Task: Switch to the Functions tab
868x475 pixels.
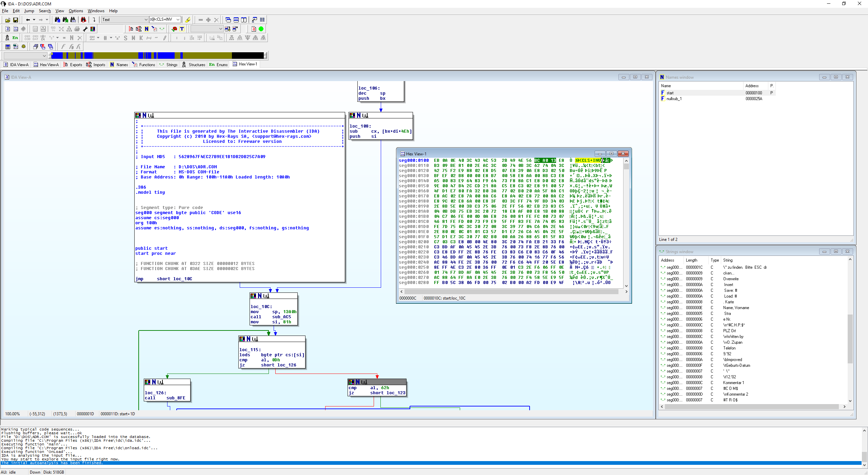Action: point(144,64)
